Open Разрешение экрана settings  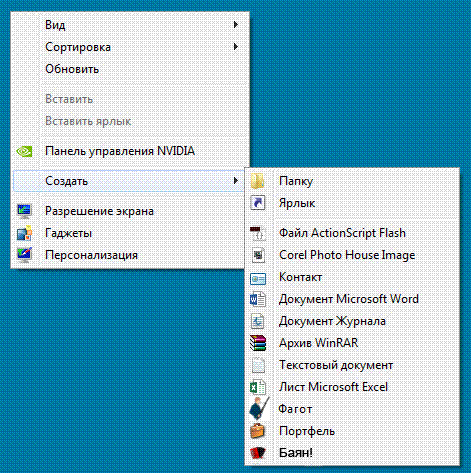(x=130, y=211)
